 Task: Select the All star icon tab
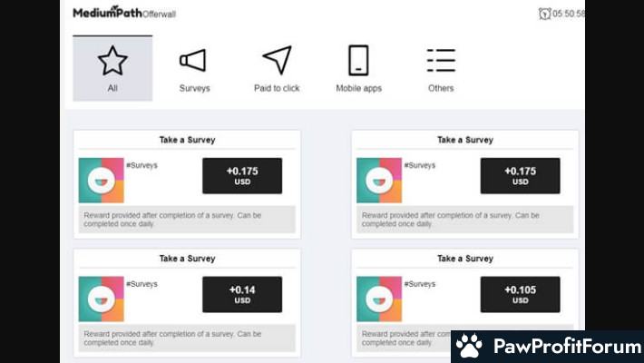tap(112, 61)
